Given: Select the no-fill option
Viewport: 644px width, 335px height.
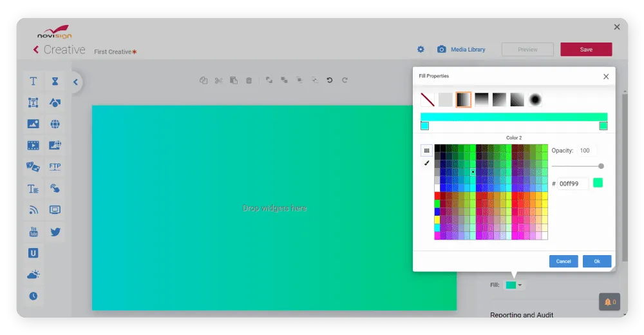Looking at the screenshot, I should point(428,100).
